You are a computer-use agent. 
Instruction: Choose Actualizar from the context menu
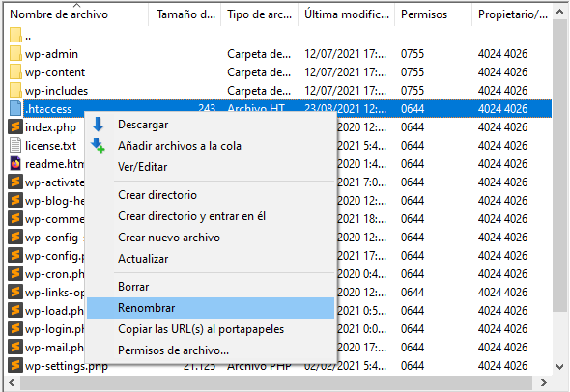pyautogui.click(x=211, y=259)
